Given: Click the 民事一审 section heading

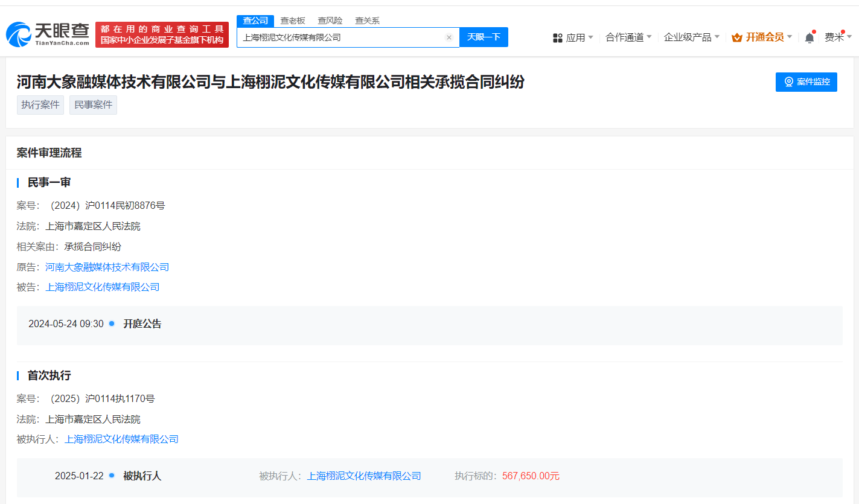Looking at the screenshot, I should pos(49,182).
